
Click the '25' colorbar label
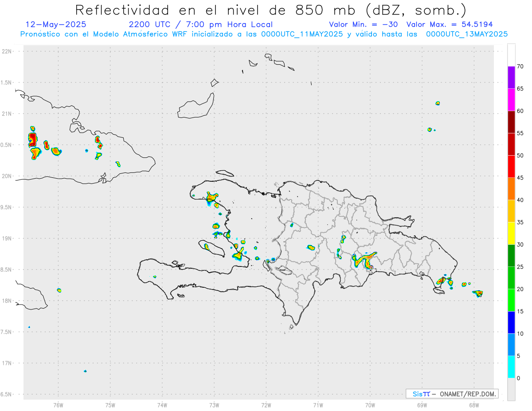520,267
